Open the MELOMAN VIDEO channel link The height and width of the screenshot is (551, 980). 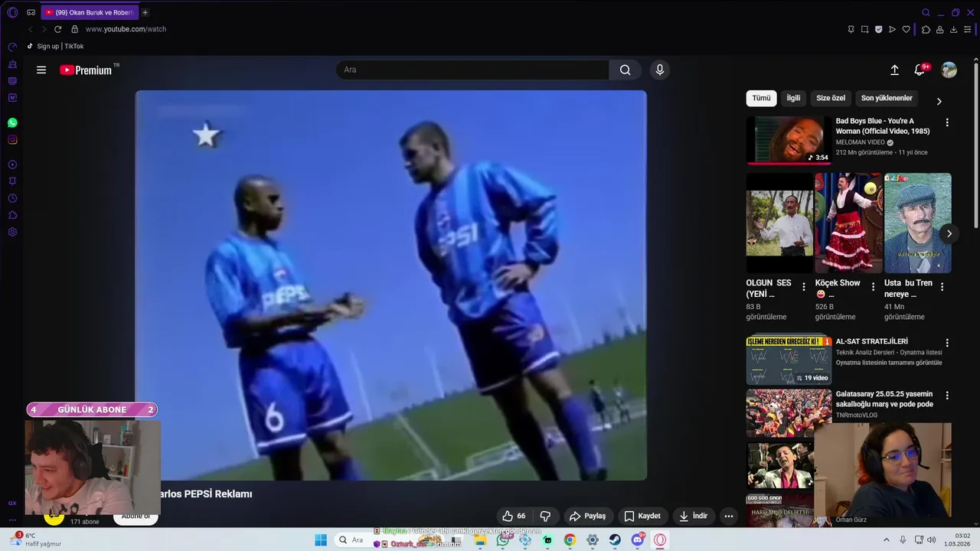(x=860, y=142)
